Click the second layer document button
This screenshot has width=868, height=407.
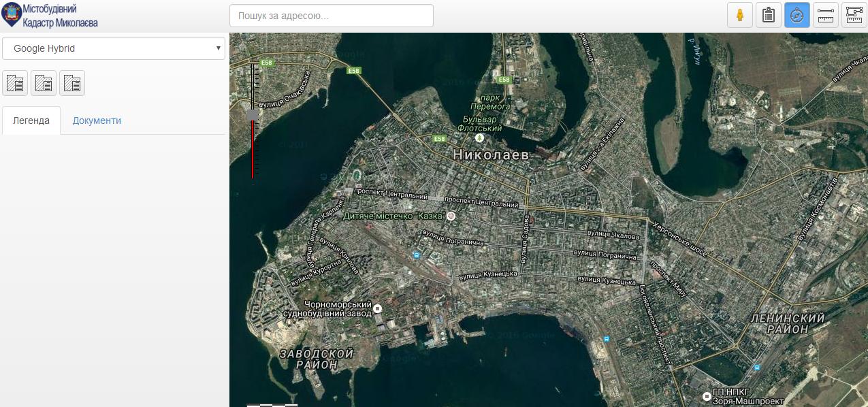pos(44,83)
